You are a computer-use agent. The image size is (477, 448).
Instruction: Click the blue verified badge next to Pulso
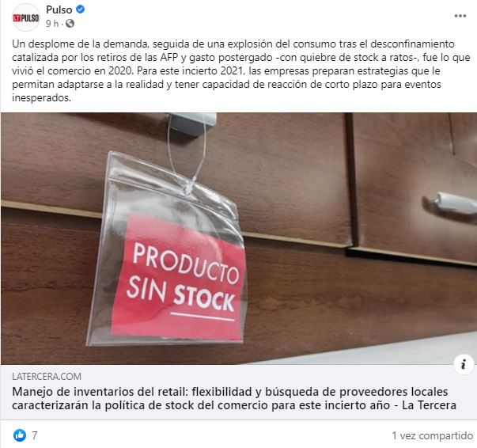(80, 9)
